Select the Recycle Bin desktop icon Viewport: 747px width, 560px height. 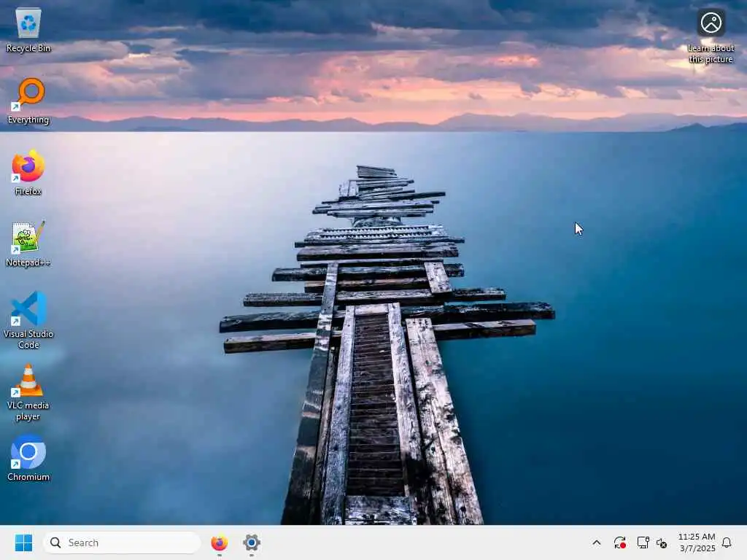click(28, 31)
